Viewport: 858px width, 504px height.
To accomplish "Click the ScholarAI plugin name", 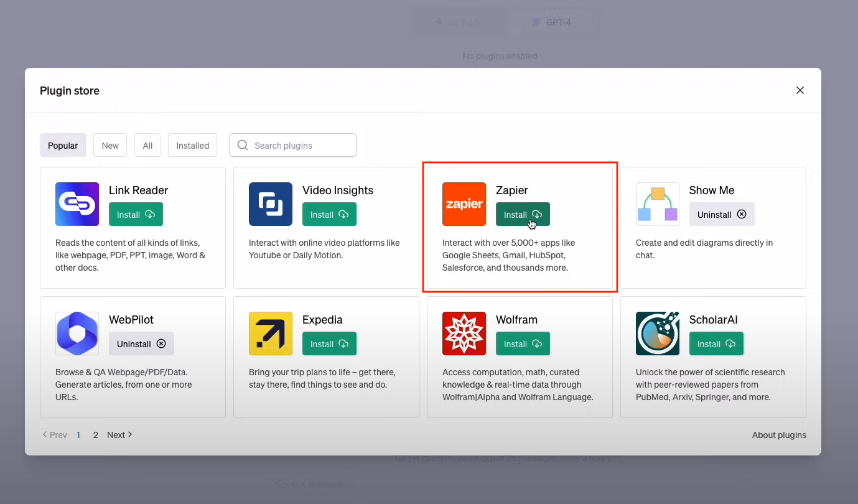I will coord(714,320).
